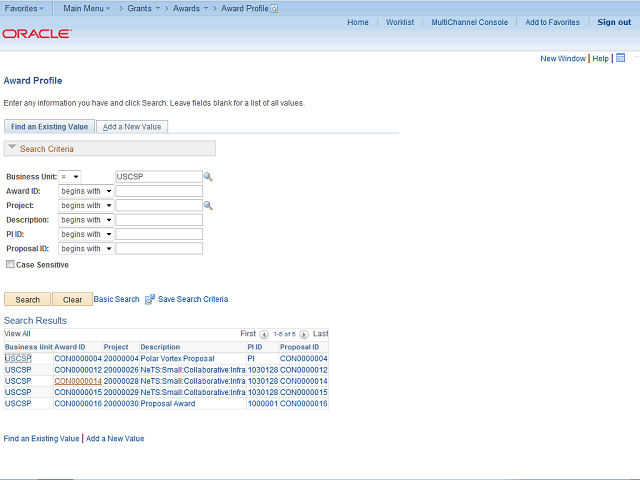Open the Awards breadcrumb menu
The image size is (640, 480).
190,8
